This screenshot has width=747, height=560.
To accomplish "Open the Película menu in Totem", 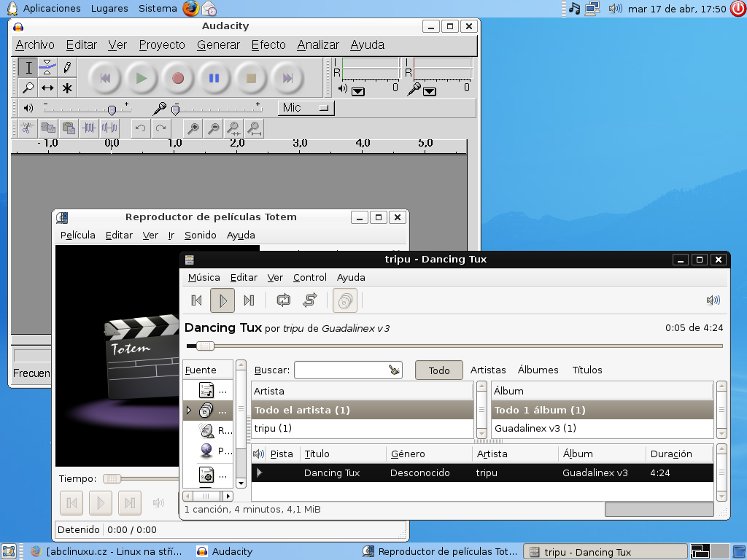I will (x=77, y=236).
